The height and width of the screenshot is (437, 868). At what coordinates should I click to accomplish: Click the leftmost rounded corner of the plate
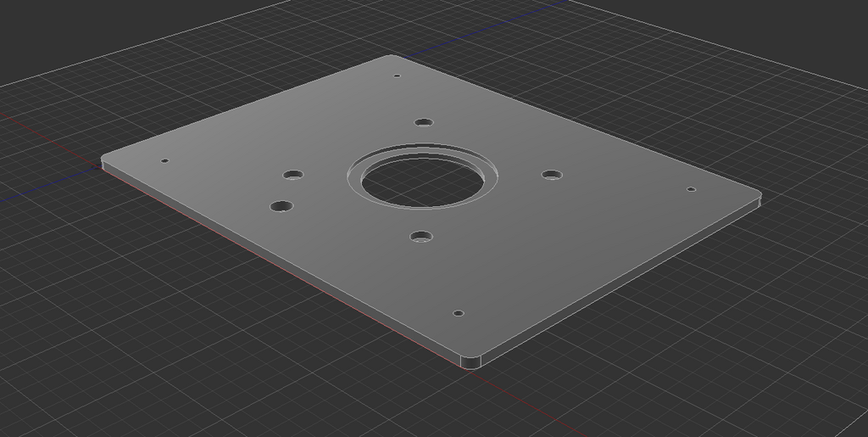(x=105, y=161)
